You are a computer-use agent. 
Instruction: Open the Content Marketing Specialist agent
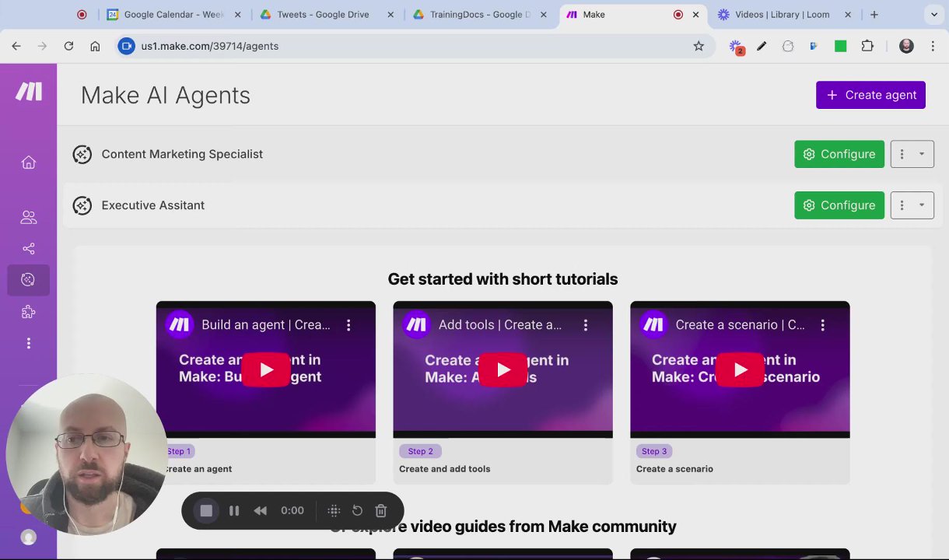pos(182,154)
